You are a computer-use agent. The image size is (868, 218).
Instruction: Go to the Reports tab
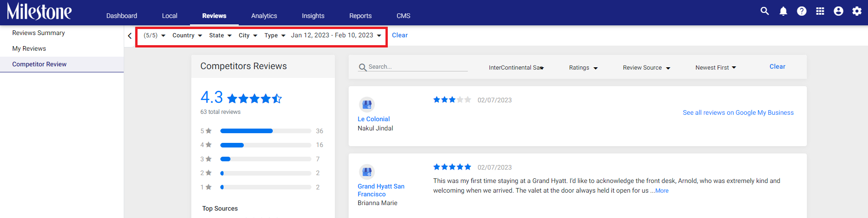pyautogui.click(x=360, y=16)
